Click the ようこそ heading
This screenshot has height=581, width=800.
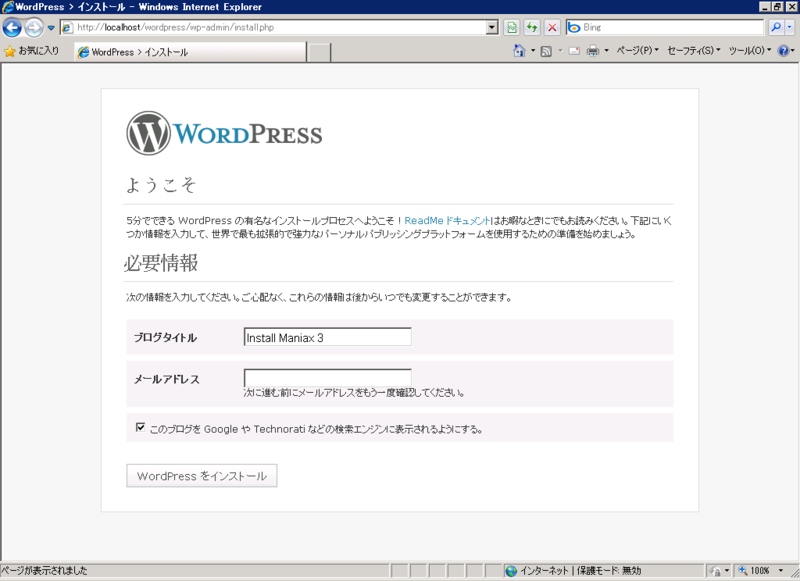[161, 185]
